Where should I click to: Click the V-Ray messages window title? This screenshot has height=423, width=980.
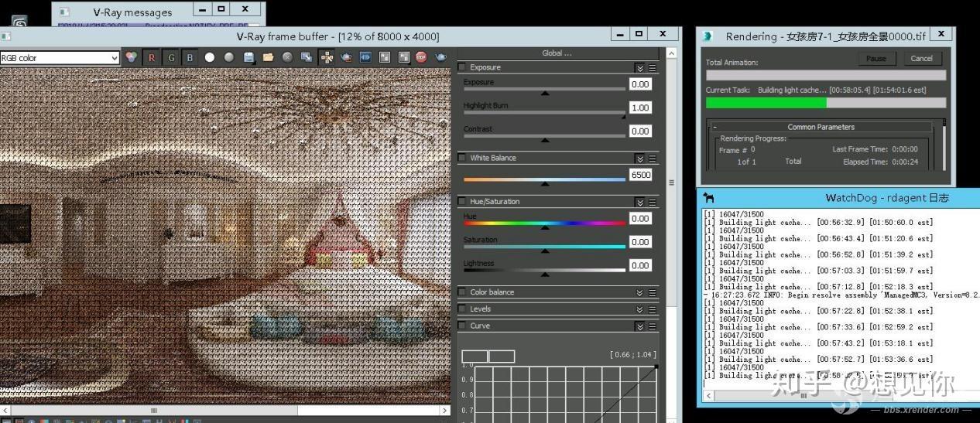132,12
